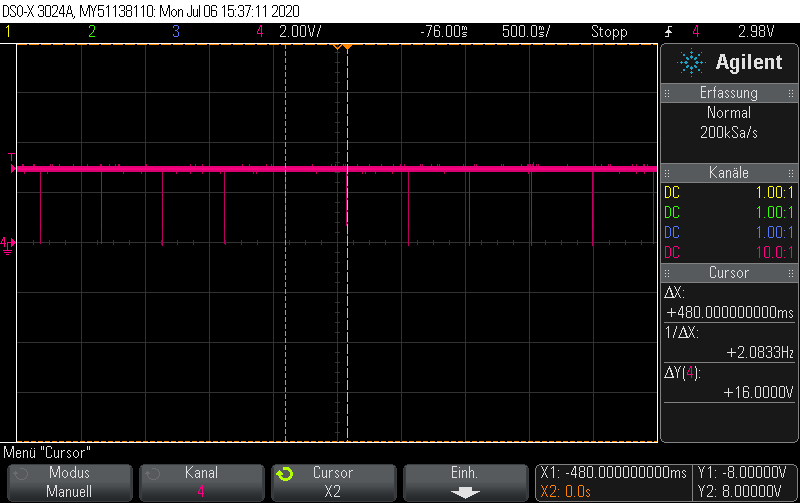Click the magenta DC 10.0:1 channel row
The height and width of the screenshot is (503, 800).
[729, 252]
